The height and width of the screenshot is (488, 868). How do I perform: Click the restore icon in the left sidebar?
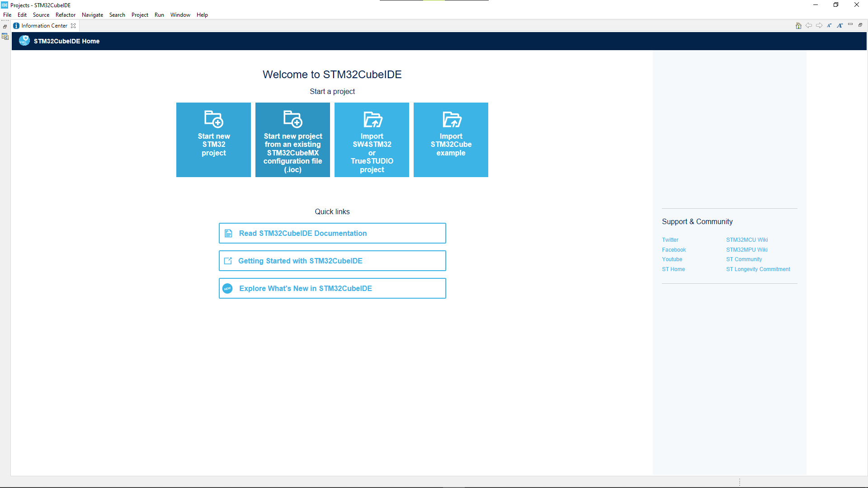coord(5,27)
